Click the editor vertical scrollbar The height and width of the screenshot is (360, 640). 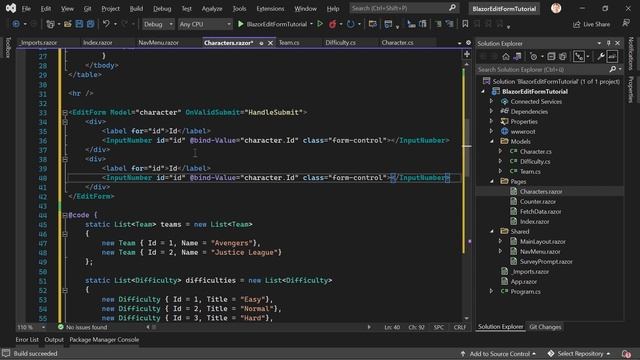tap(467, 191)
